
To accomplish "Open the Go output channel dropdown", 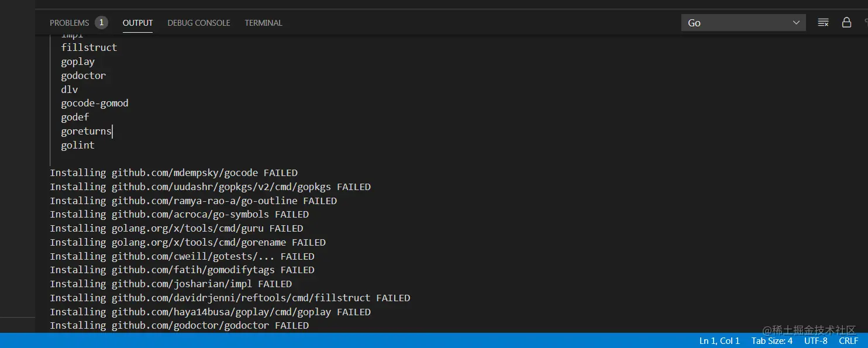I will click(x=743, y=23).
